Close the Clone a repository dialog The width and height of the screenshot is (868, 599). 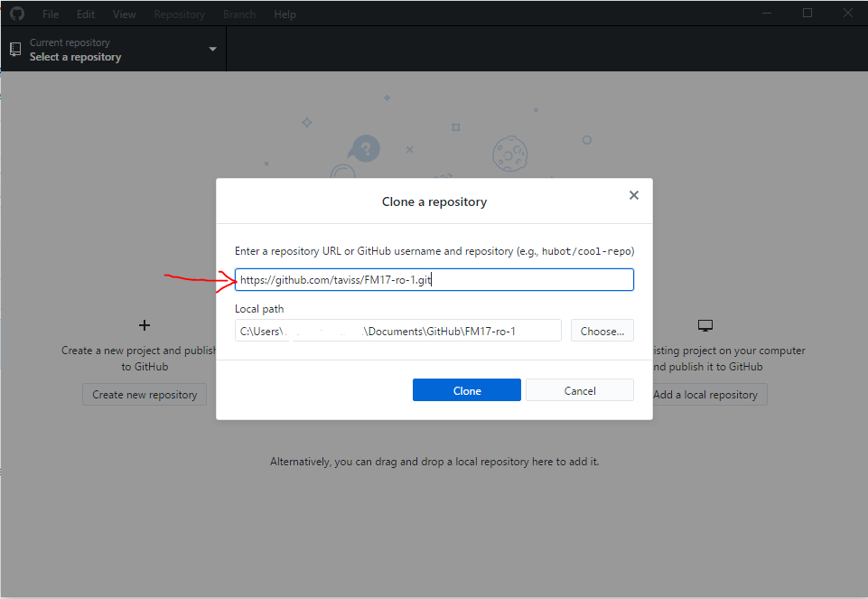(x=634, y=195)
